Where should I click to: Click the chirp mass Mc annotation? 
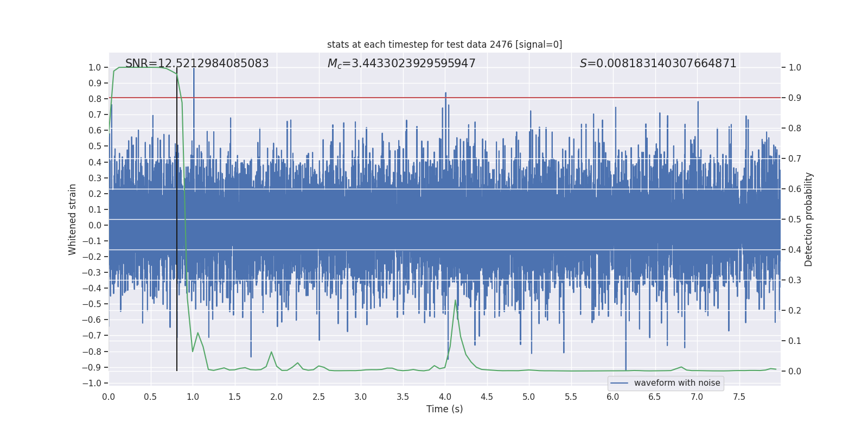click(401, 63)
